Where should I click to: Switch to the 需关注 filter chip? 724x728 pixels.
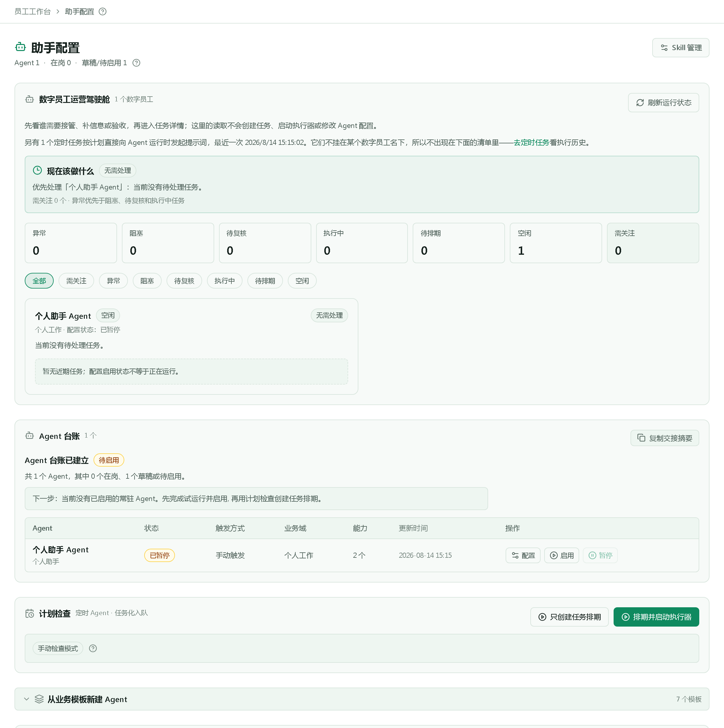(x=76, y=281)
